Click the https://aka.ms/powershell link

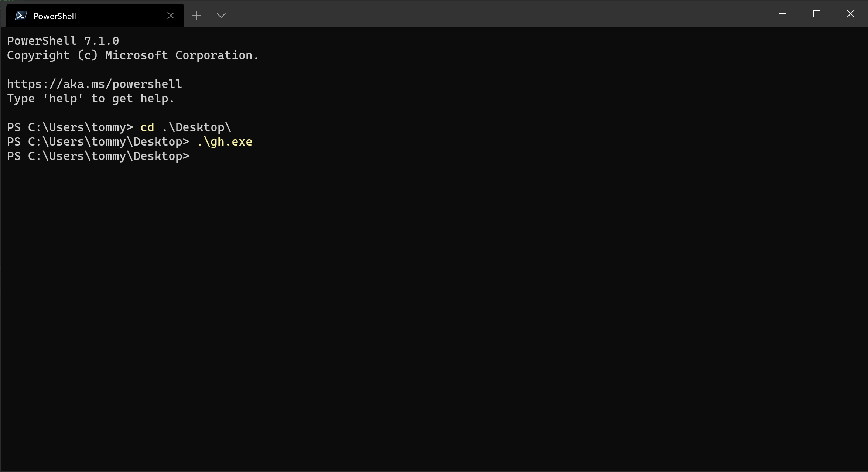94,84
